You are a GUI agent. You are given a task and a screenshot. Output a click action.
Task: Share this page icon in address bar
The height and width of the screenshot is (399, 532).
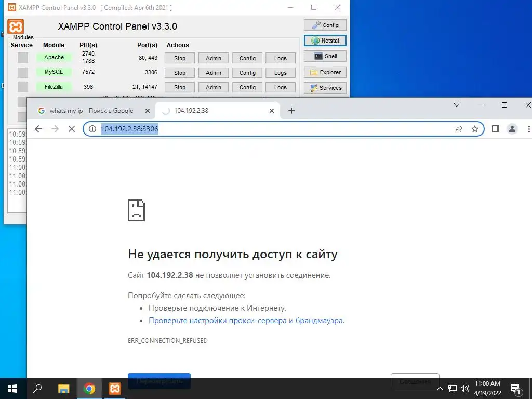[458, 129]
